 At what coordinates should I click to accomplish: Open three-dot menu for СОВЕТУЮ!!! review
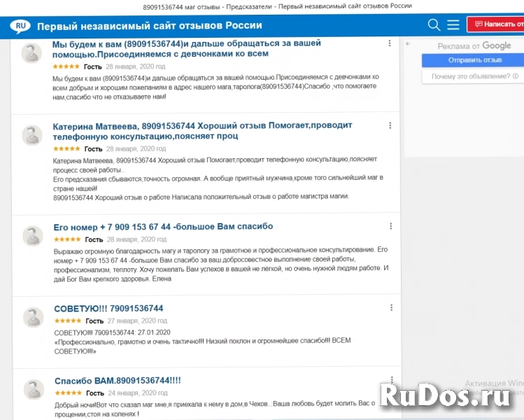coord(390,308)
